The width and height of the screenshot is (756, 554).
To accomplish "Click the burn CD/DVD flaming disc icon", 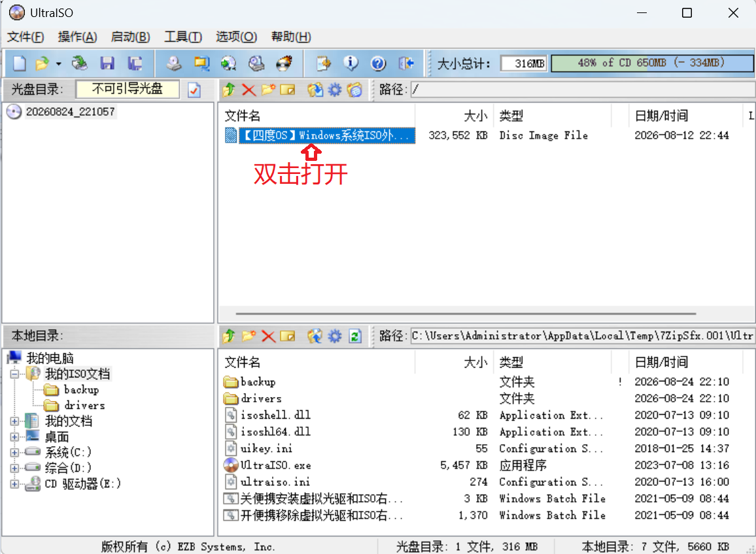I will (x=284, y=63).
